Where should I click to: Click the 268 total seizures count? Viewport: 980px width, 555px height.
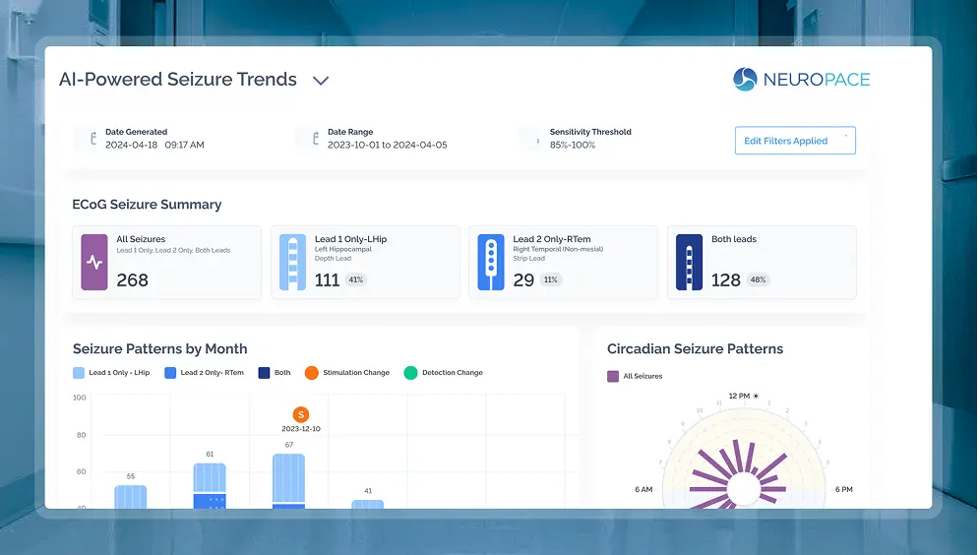[133, 280]
